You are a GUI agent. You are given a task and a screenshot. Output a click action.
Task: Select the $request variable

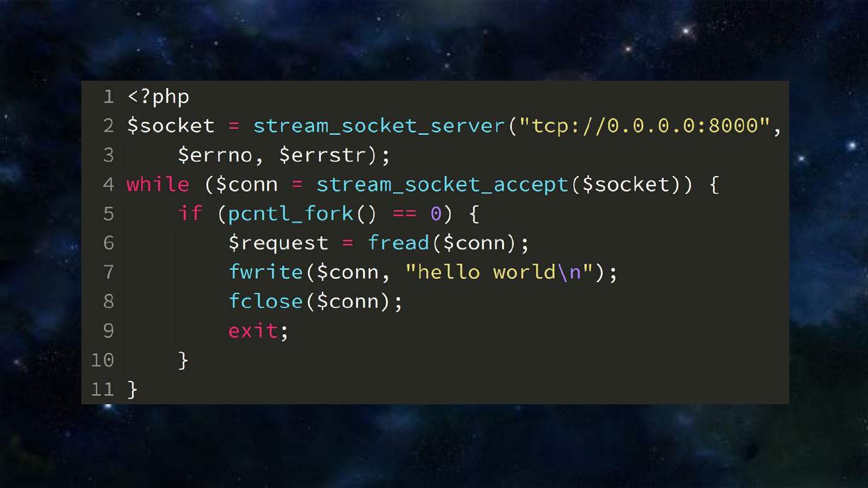(x=278, y=243)
